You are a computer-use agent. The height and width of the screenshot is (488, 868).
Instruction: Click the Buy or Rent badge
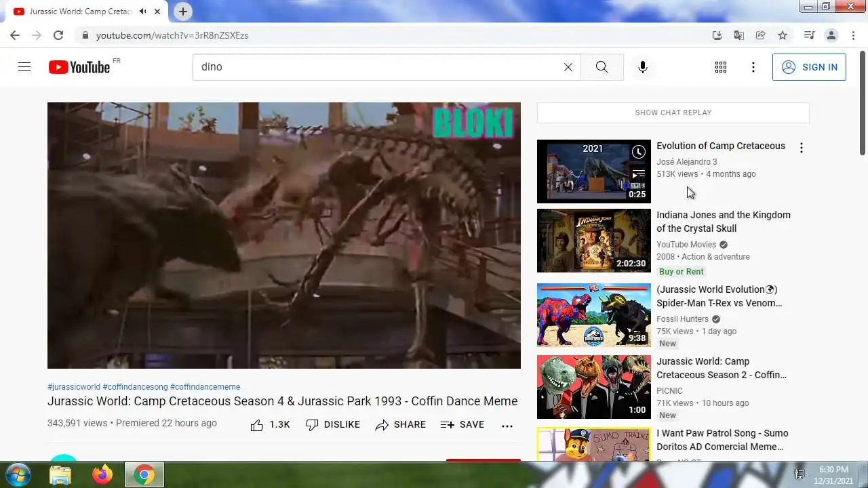tap(682, 272)
